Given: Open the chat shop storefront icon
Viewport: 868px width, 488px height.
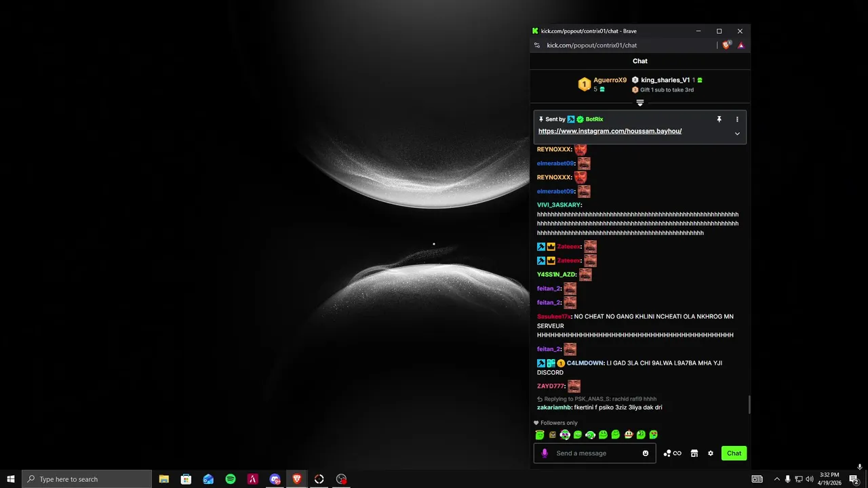Looking at the screenshot, I should click(x=694, y=453).
